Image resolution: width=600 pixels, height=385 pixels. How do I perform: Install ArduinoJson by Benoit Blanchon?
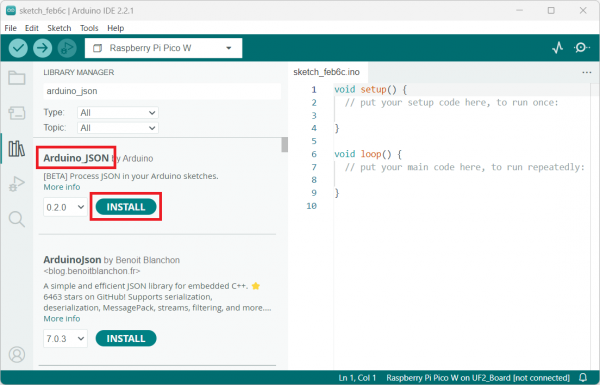[x=126, y=339]
